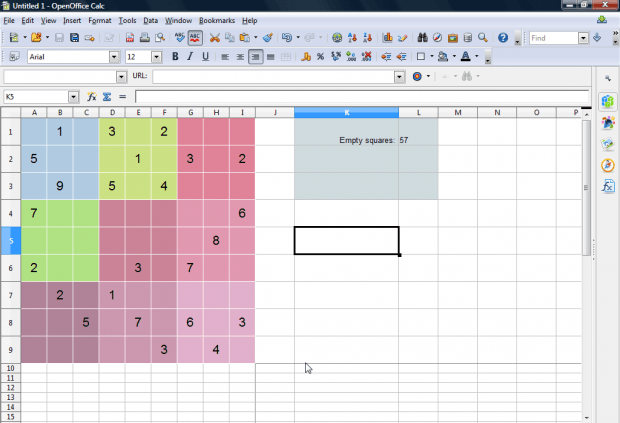The height and width of the screenshot is (423, 620).
Task: Click the Sort Ascending icon
Action: point(353,38)
